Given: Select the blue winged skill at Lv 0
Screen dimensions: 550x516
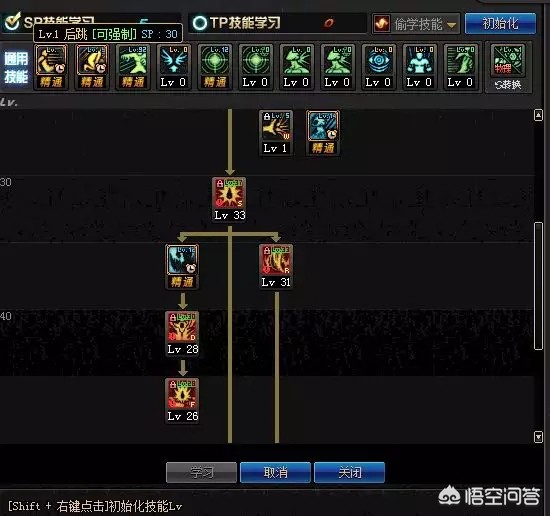Looking at the screenshot, I should click(x=174, y=60).
